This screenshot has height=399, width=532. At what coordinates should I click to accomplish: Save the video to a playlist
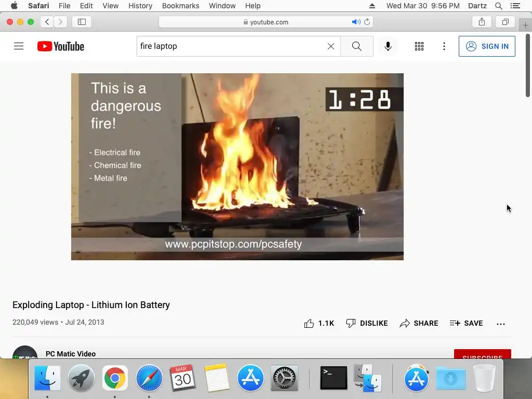pyautogui.click(x=466, y=323)
